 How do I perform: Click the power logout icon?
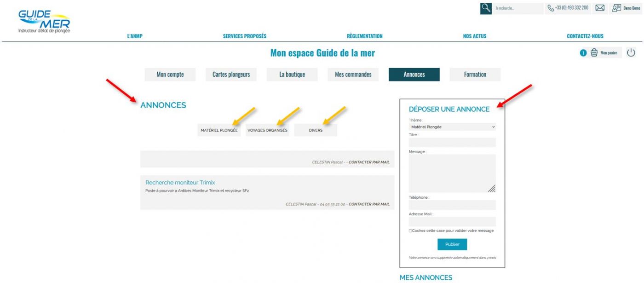tap(631, 53)
